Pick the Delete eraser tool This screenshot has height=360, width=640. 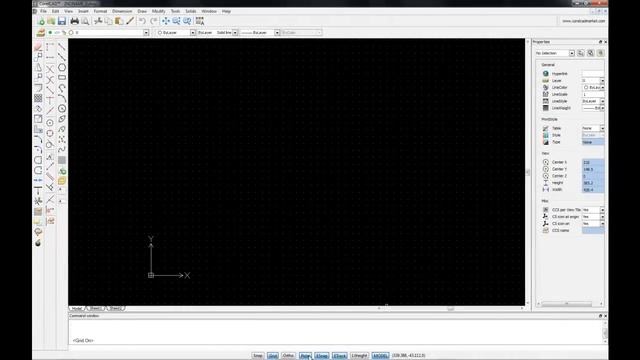[x=38, y=47]
